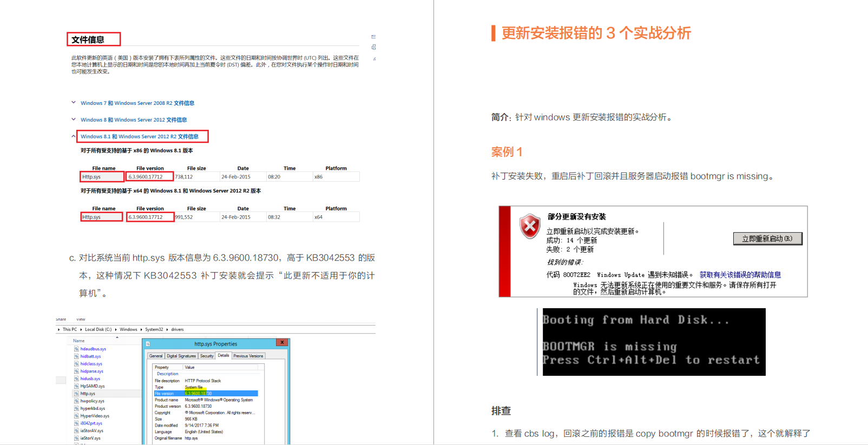
Task: Click time 08:20 cell
Action: coord(290,177)
